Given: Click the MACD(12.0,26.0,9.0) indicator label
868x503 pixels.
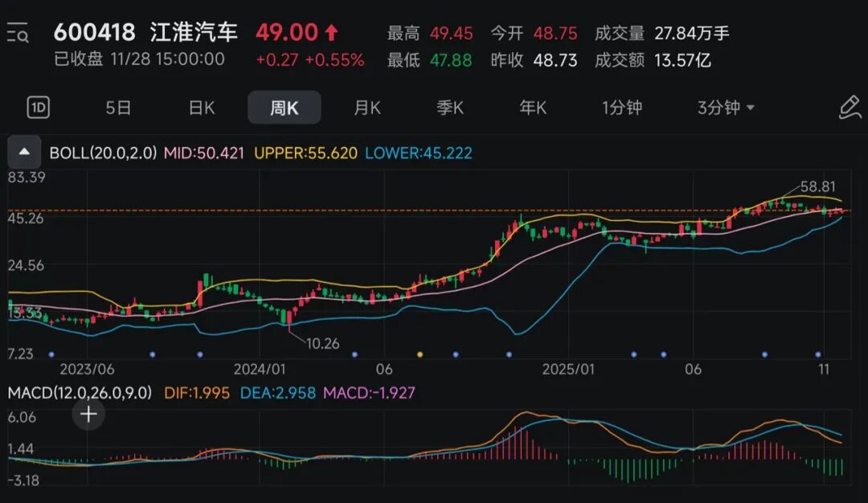Looking at the screenshot, I should (80, 393).
